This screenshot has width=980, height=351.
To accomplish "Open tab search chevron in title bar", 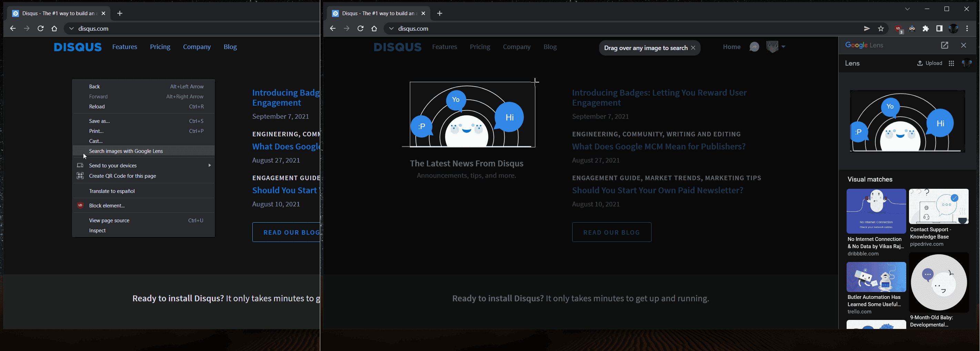I will click(x=907, y=9).
